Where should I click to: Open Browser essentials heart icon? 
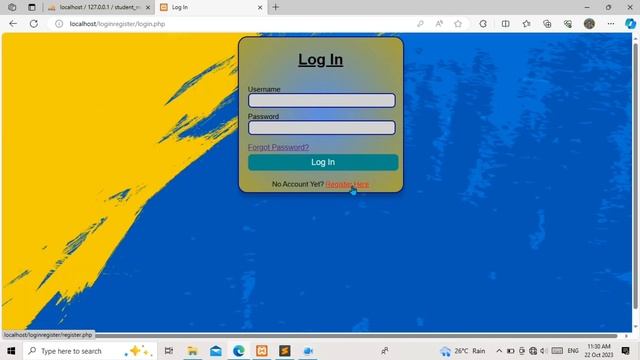pyautogui.click(x=568, y=24)
